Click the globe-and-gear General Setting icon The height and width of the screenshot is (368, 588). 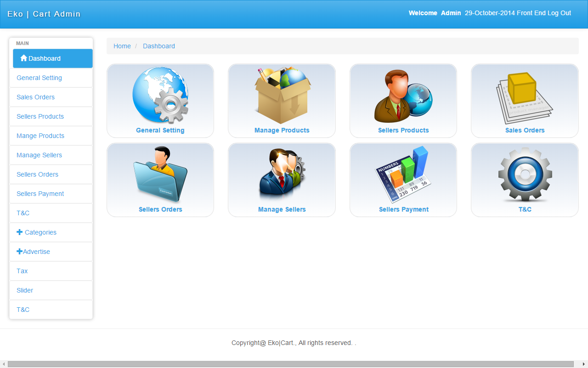pyautogui.click(x=160, y=95)
